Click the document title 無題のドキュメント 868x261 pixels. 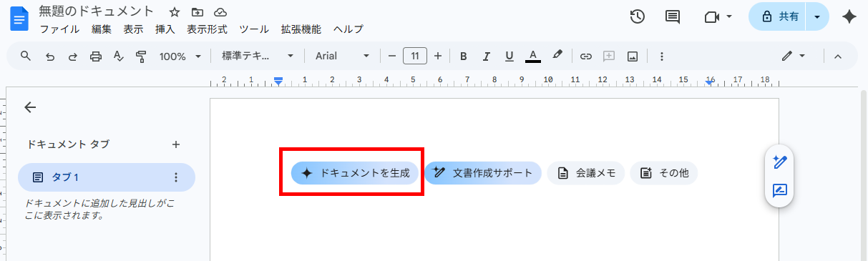(96, 11)
